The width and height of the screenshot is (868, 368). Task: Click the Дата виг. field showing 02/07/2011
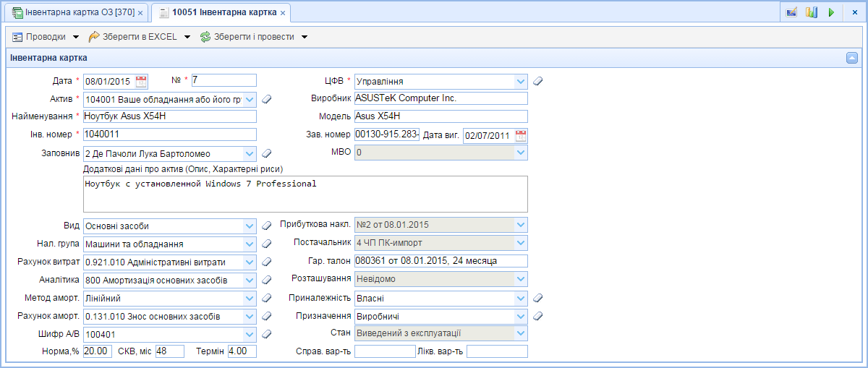click(489, 135)
